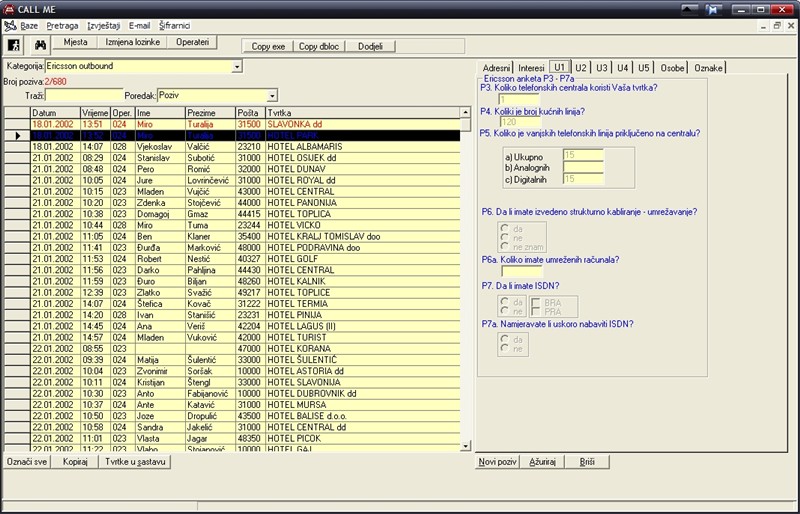Click the Copy exe button
Viewport: 800px width, 514px height.
pyautogui.click(x=268, y=46)
